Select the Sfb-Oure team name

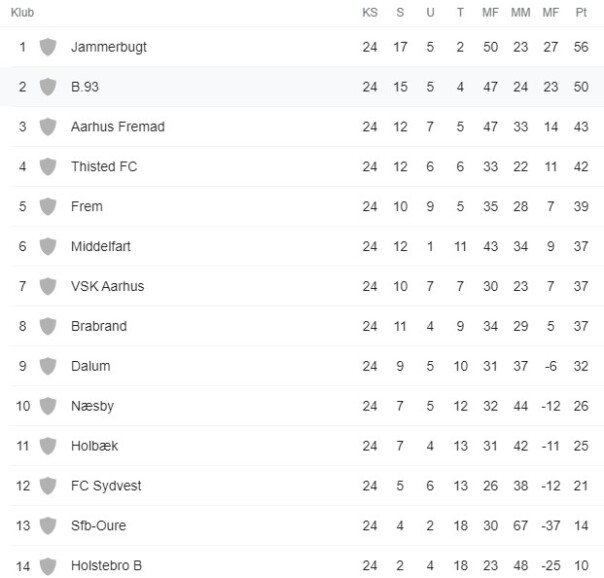pyautogui.click(x=98, y=526)
